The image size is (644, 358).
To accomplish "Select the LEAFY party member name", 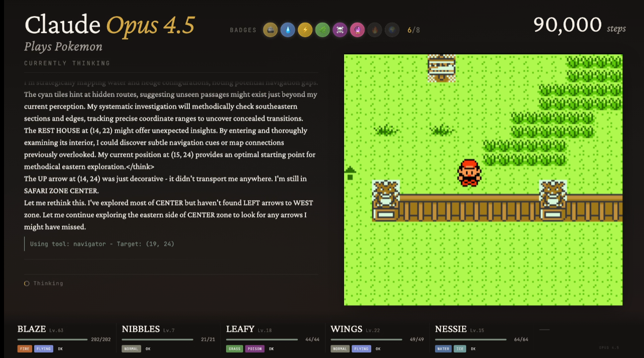I will [x=240, y=329].
